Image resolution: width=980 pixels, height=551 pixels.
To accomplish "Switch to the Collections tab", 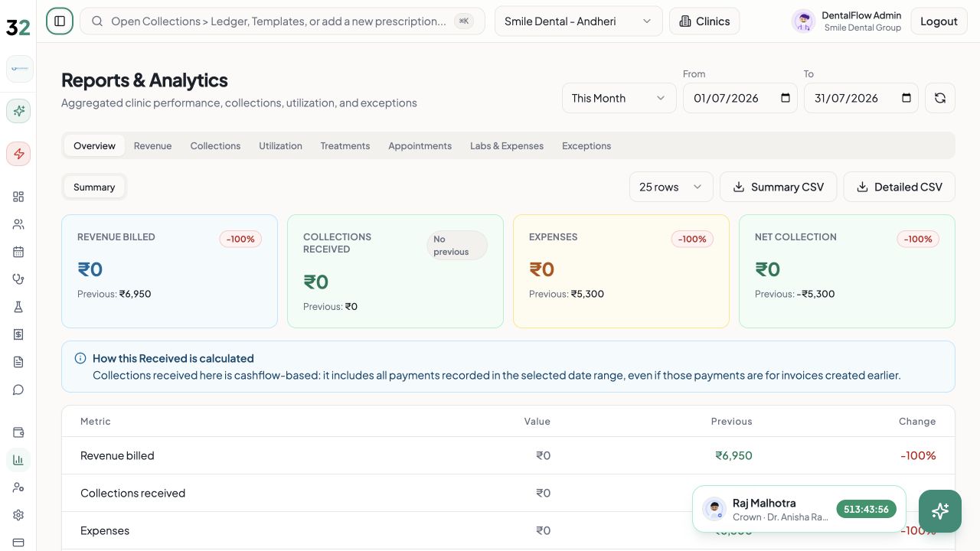I will [x=215, y=145].
